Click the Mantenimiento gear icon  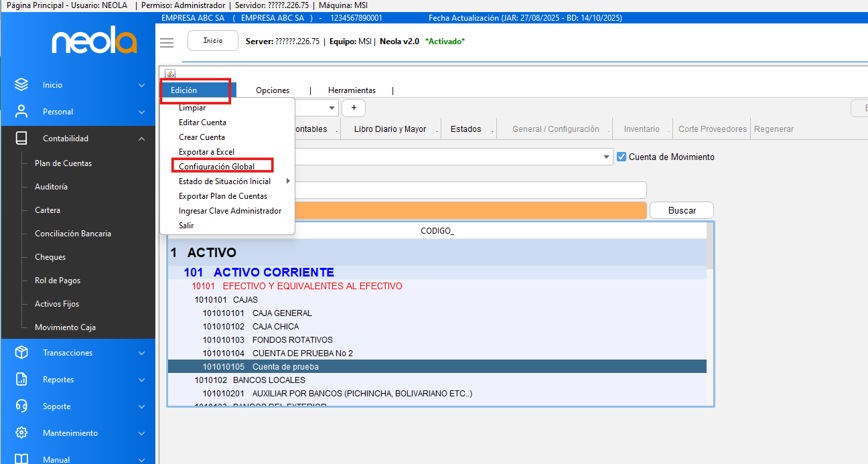point(21,433)
